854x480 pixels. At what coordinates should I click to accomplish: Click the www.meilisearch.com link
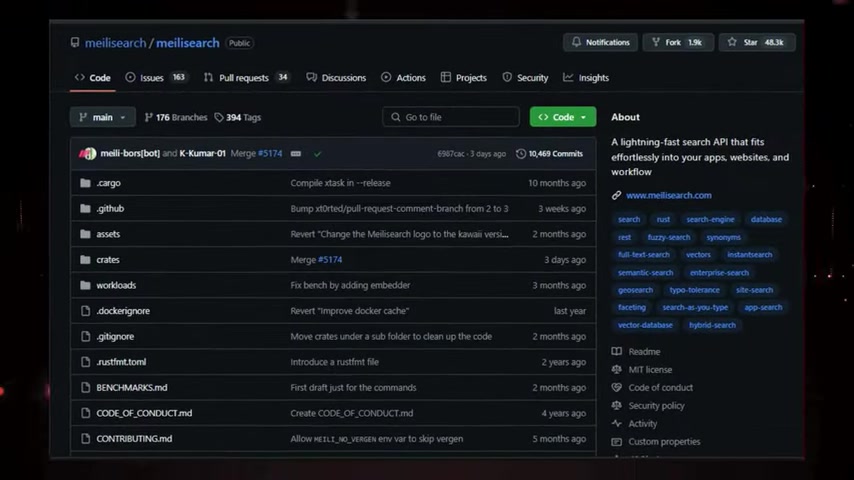pyautogui.click(x=668, y=195)
